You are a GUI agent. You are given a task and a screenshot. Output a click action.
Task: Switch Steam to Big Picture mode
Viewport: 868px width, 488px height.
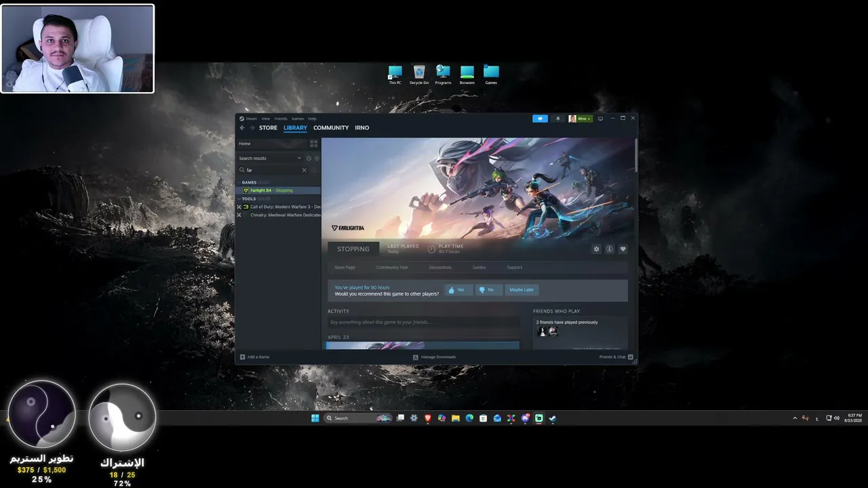coord(600,119)
